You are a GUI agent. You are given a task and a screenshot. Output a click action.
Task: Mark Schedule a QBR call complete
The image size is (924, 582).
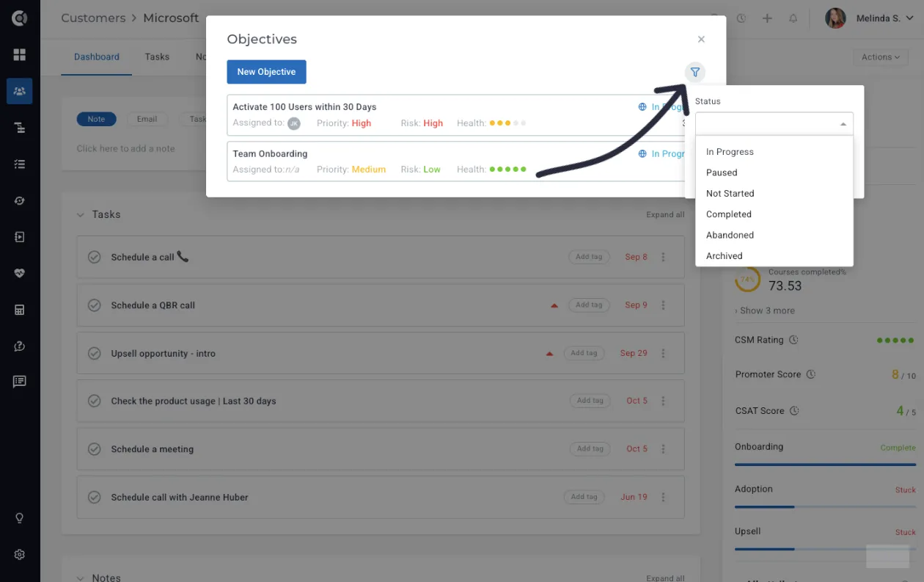94,305
